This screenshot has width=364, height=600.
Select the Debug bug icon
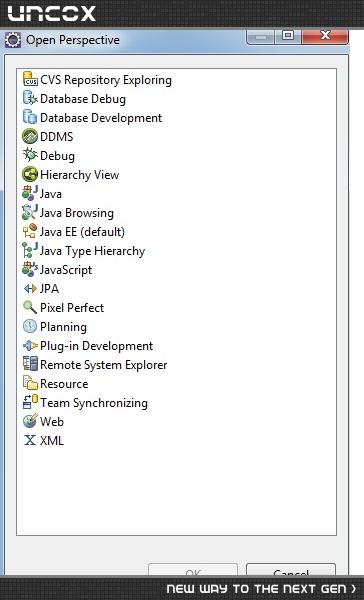(30, 155)
